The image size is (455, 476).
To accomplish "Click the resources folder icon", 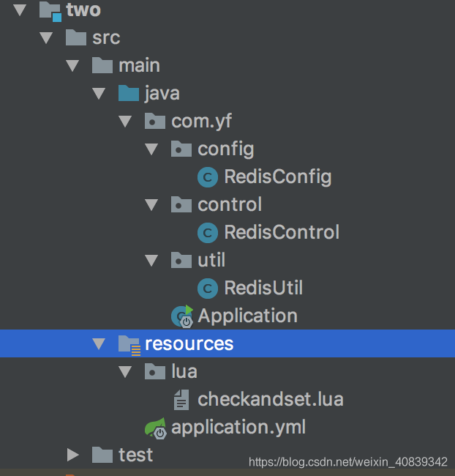I will pos(129,344).
